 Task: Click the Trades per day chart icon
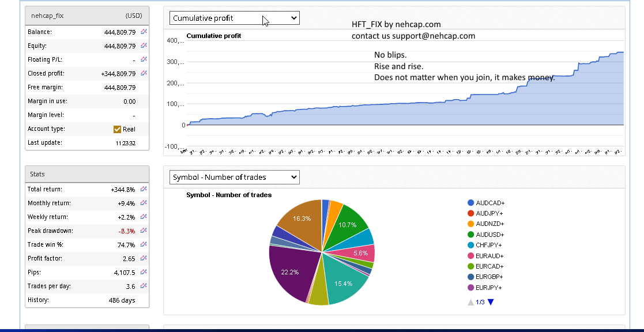coord(144,286)
